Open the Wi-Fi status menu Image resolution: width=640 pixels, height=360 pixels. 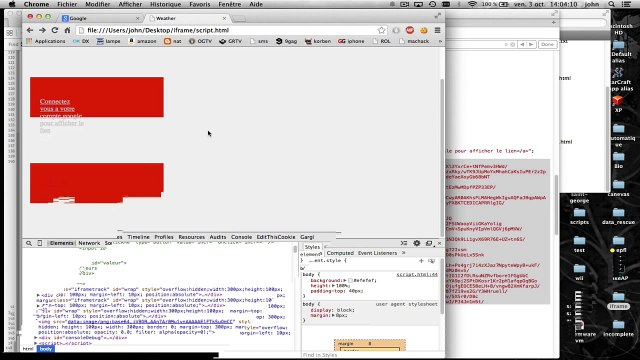[x=472, y=4]
